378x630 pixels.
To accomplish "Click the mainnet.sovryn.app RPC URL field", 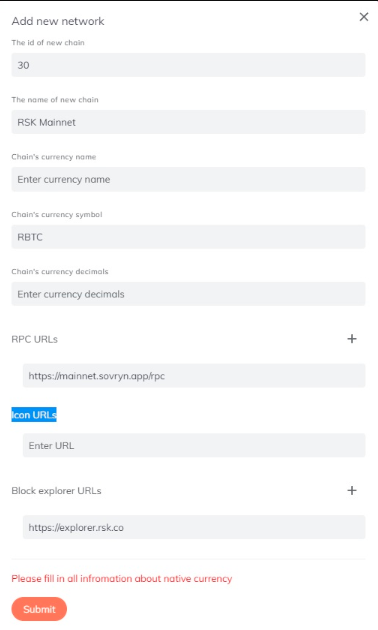I will coord(194,376).
